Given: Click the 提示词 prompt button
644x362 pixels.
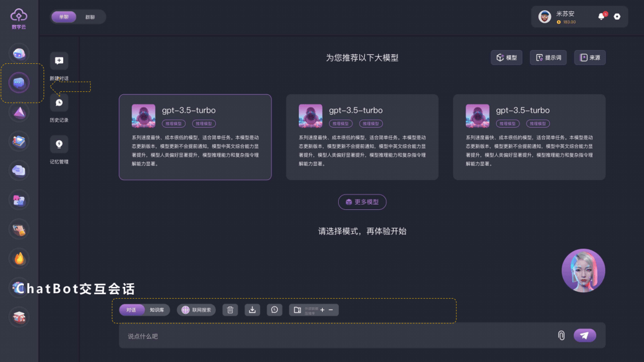Looking at the screenshot, I should (549, 57).
